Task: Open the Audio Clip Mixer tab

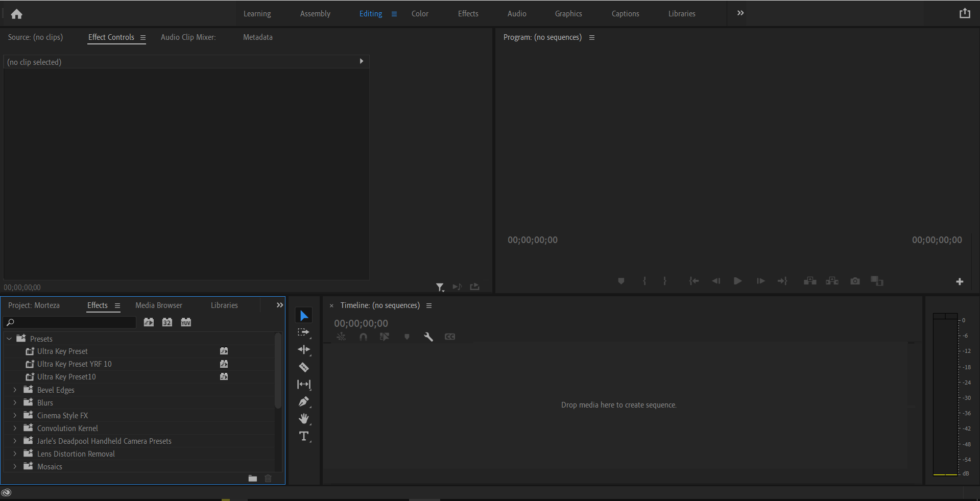Action: (x=188, y=37)
